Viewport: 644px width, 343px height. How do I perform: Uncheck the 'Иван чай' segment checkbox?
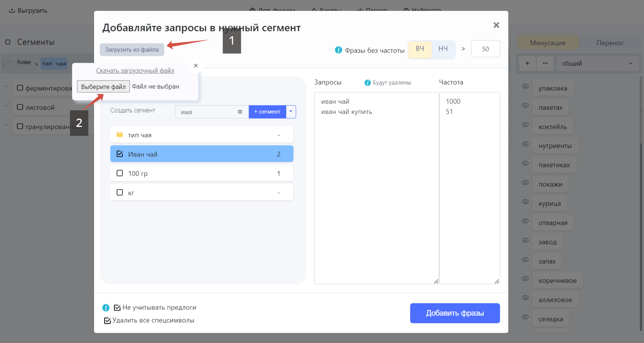click(120, 154)
